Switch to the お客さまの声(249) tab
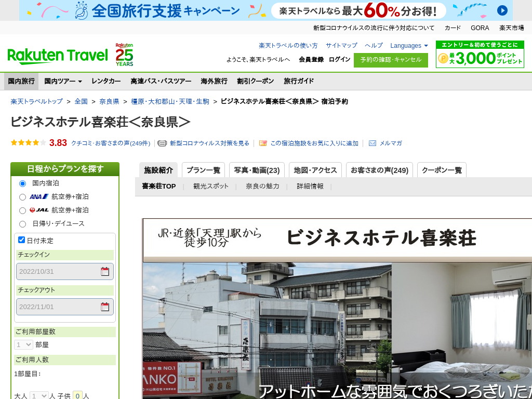The height and width of the screenshot is (399, 532). click(379, 170)
